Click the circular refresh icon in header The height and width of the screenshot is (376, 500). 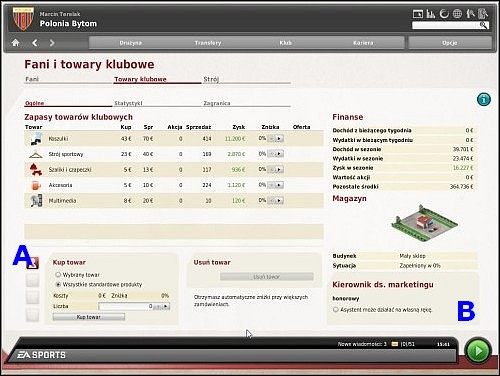(x=444, y=14)
